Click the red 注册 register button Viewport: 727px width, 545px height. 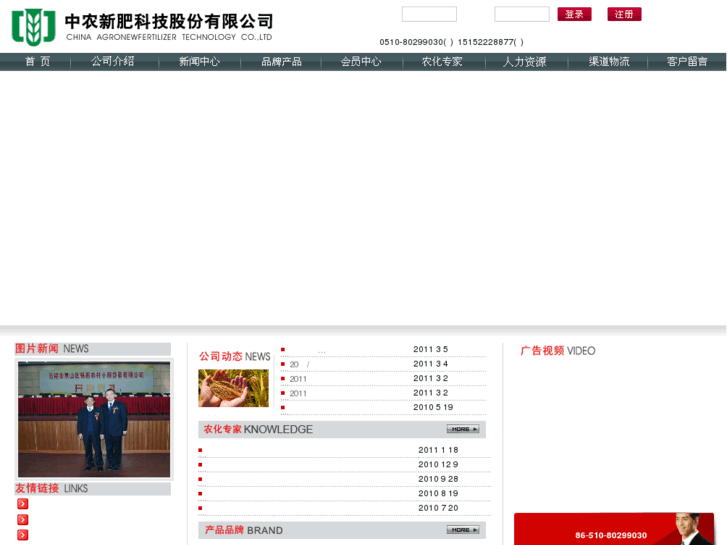click(x=625, y=14)
